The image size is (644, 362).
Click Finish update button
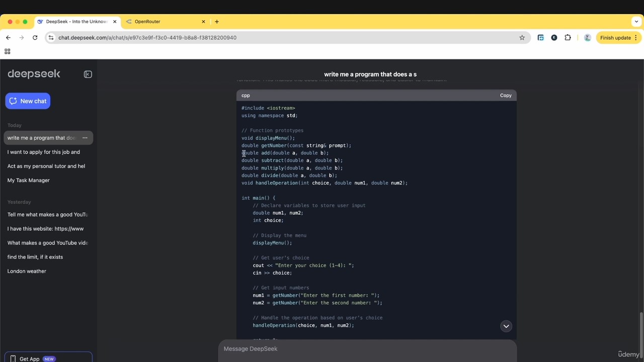coord(615,38)
